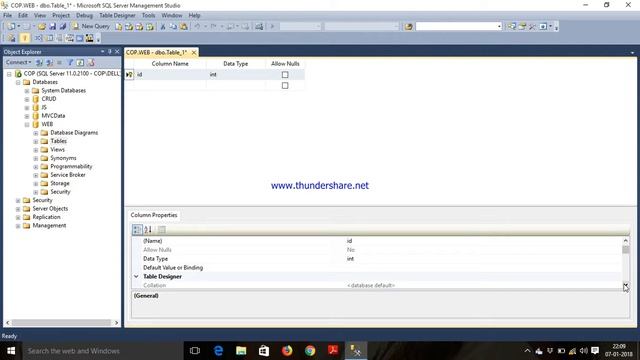Click the id column name cell
Image resolution: width=640 pixels, height=360 pixels.
(170, 75)
